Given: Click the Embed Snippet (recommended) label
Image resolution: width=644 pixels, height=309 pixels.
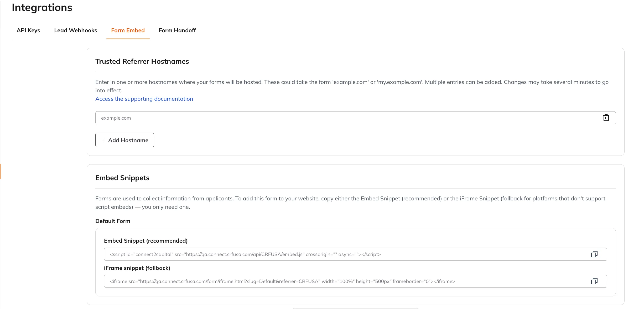Looking at the screenshot, I should click(146, 241).
